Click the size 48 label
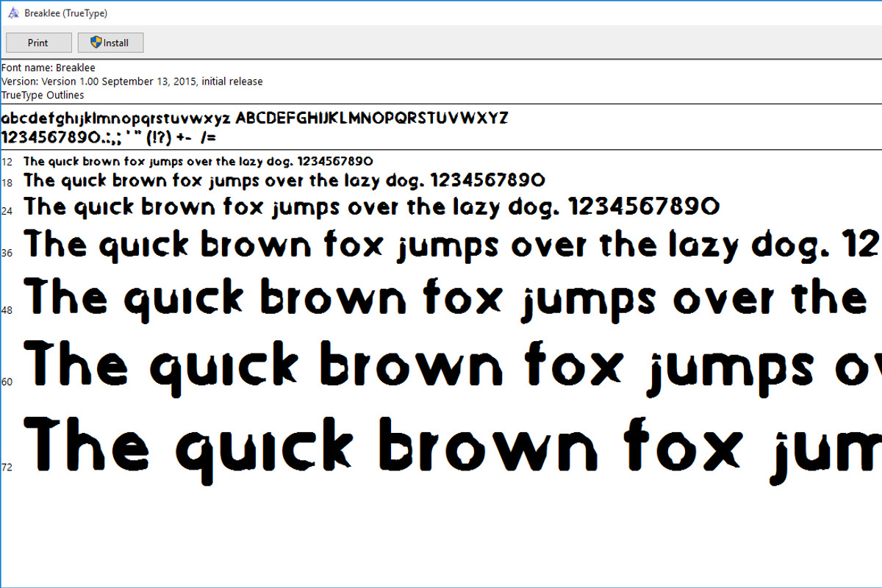The image size is (882, 588). (x=7, y=310)
